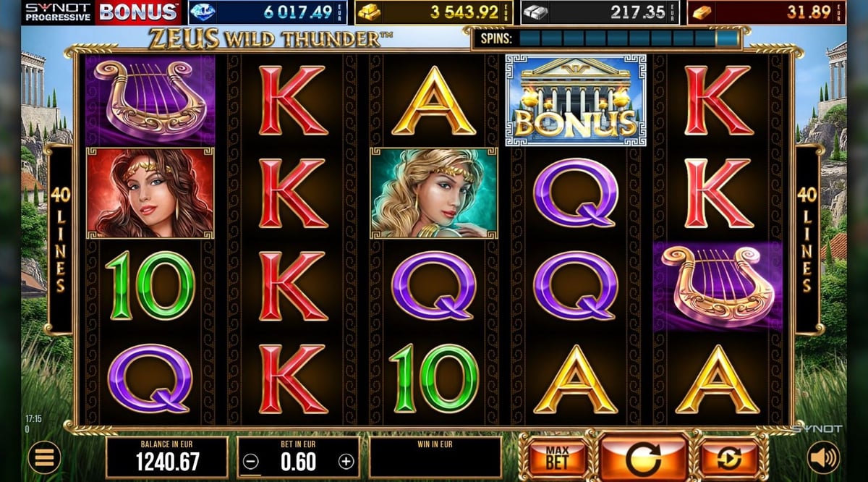Click the green 10 symbol in the first reel
Image resolution: width=868 pixels, height=482 pixels.
(x=150, y=286)
